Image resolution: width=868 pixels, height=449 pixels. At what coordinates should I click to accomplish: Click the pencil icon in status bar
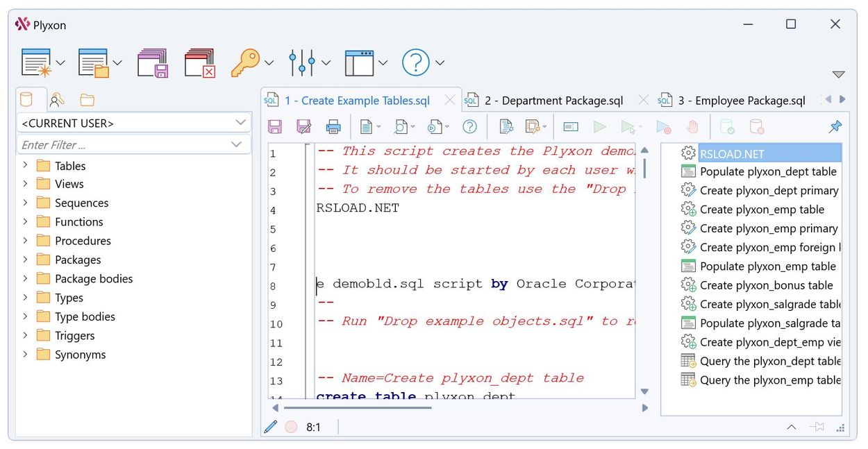pos(272,427)
